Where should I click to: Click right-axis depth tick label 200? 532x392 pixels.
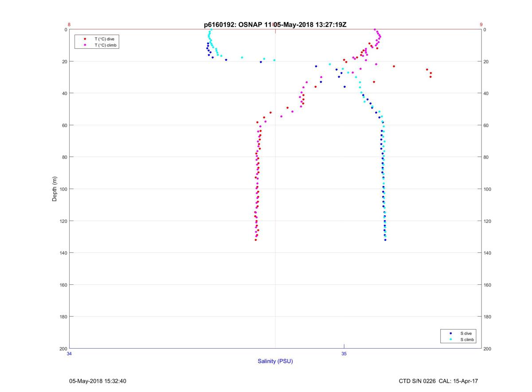487,349
